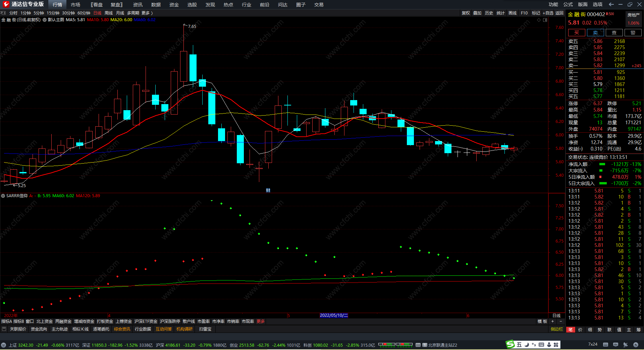Open the F10 company info button

[x=524, y=13]
